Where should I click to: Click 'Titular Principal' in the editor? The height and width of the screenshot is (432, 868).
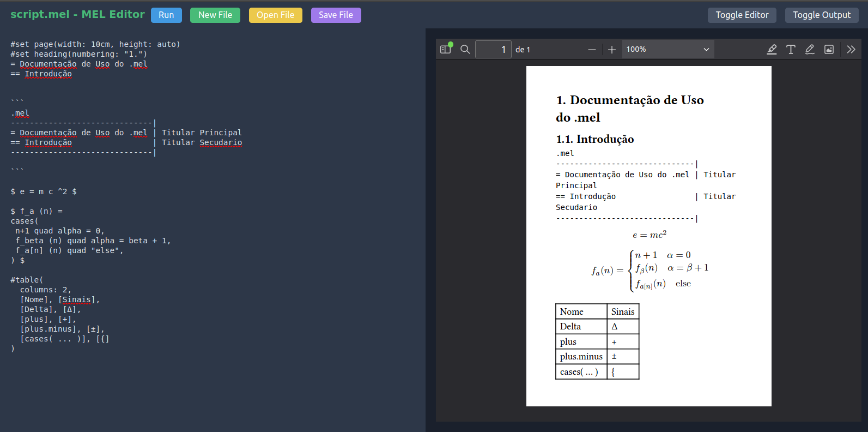(202, 133)
